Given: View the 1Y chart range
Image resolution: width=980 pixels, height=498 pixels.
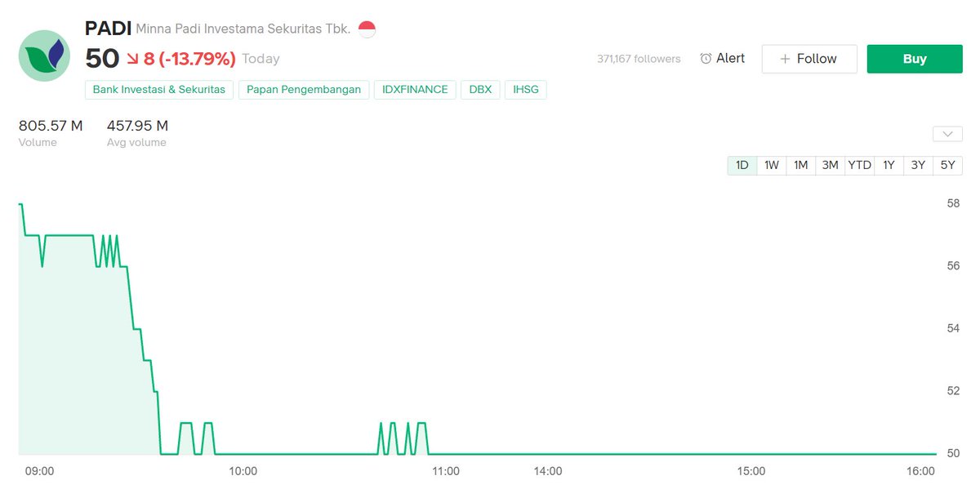Looking at the screenshot, I should click(x=889, y=165).
